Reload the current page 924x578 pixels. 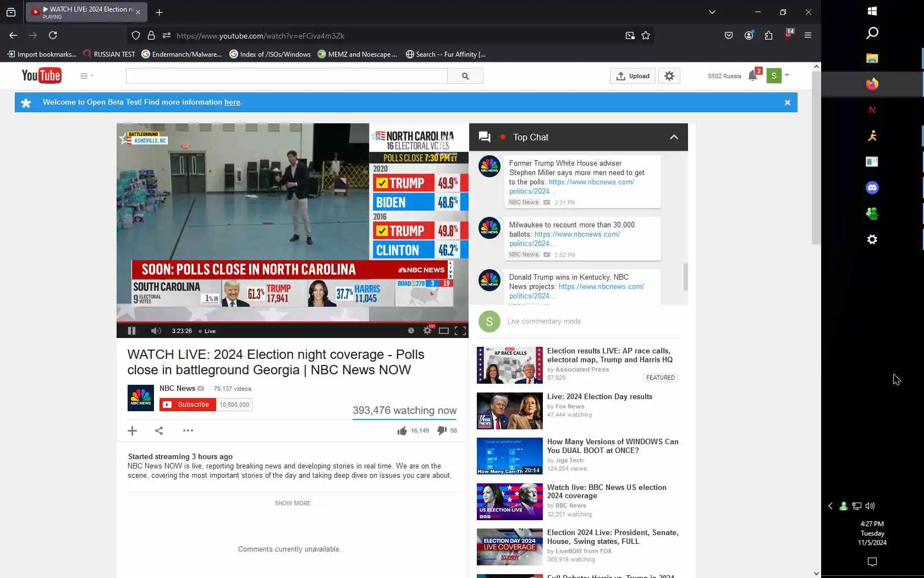(53, 35)
